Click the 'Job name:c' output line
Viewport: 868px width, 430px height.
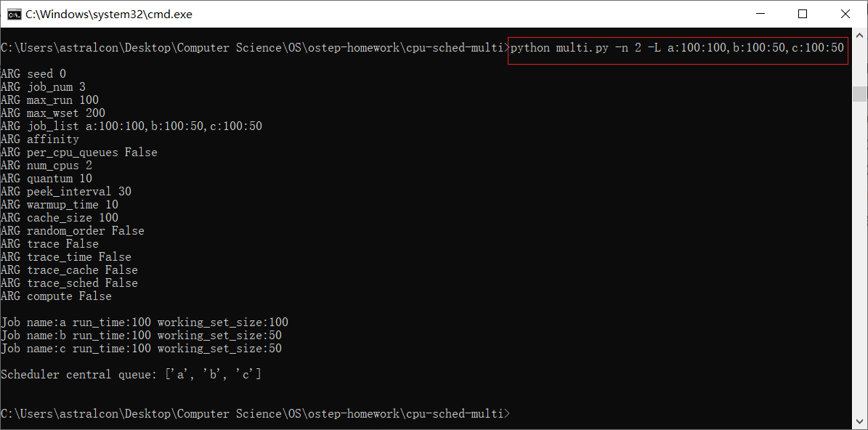(141, 349)
